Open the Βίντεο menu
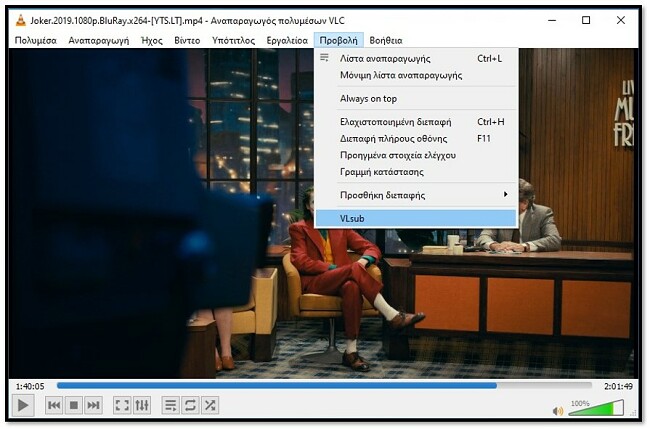 point(187,41)
